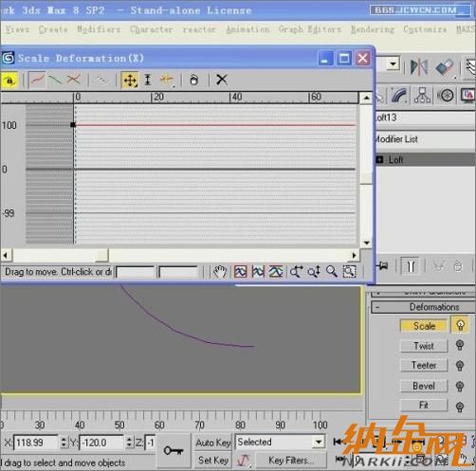This screenshot has width=476, height=471.
Task: Click the Auto Key button
Action: coord(213,443)
